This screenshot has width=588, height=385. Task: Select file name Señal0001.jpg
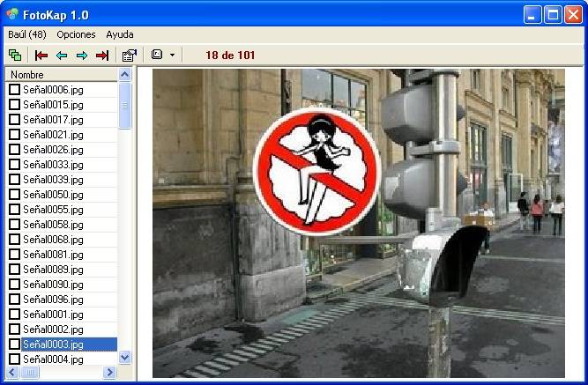tap(53, 315)
